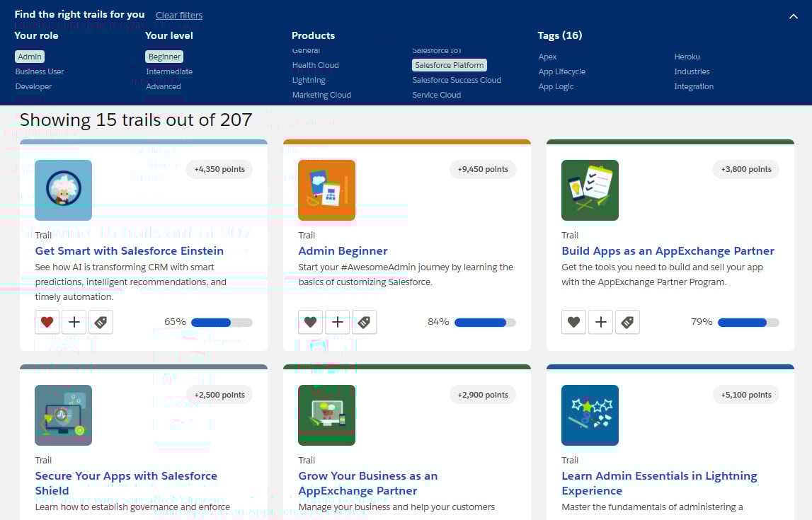Filter trails by the Integration tag
The height and width of the screenshot is (520, 812).
(694, 86)
